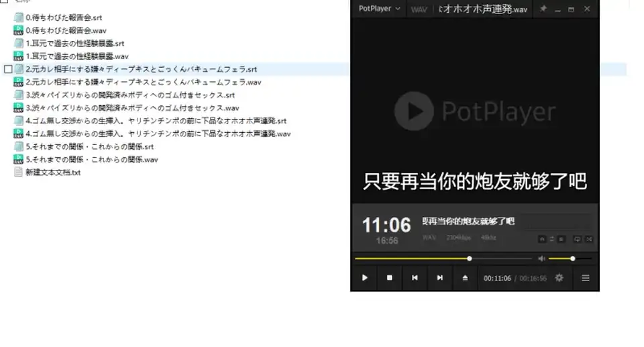
Task: Click the crossed-arrows shuffle icon
Action: pyautogui.click(x=589, y=239)
